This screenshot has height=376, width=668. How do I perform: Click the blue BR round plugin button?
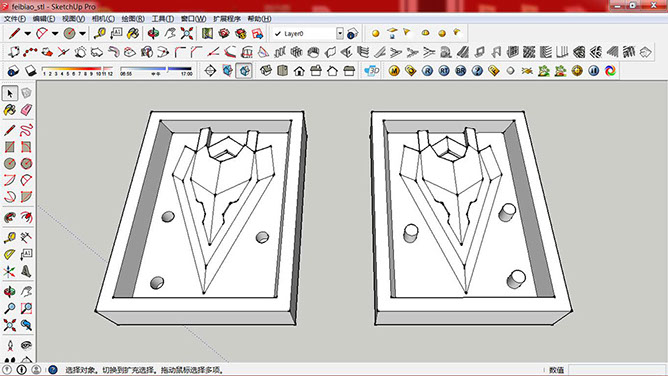click(x=461, y=71)
